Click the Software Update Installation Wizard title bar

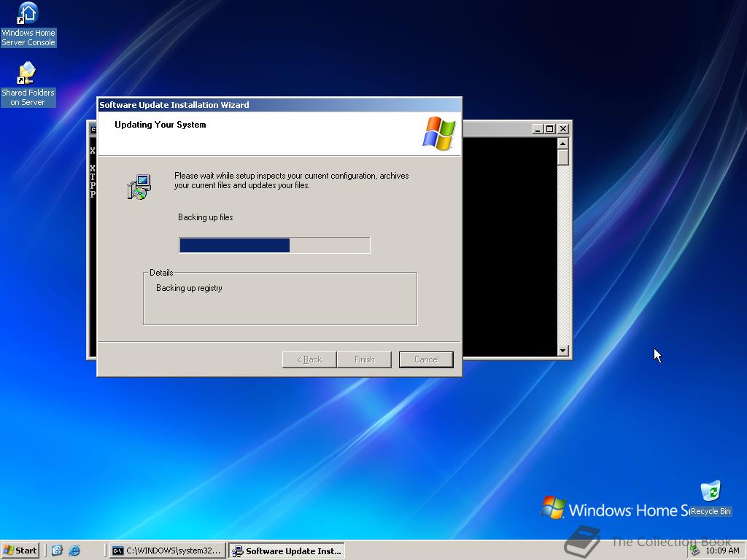coord(279,104)
